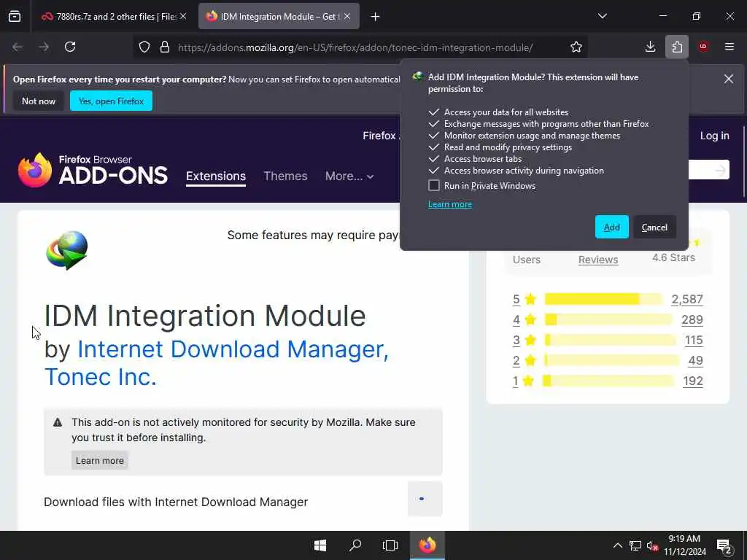The image size is (747, 560).
Task: Click the address bar URL
Action: click(355, 47)
